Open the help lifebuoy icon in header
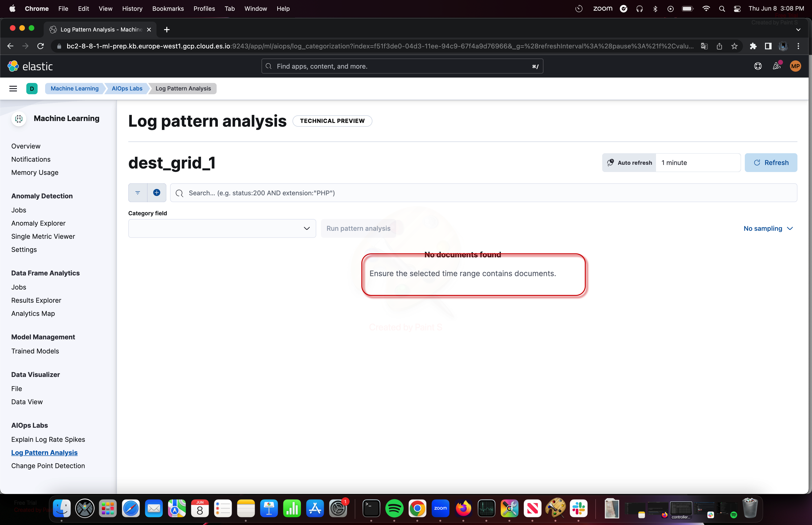 (757, 66)
